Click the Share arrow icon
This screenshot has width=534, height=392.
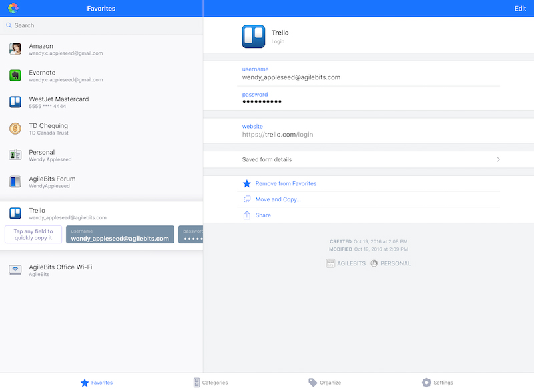[247, 215]
